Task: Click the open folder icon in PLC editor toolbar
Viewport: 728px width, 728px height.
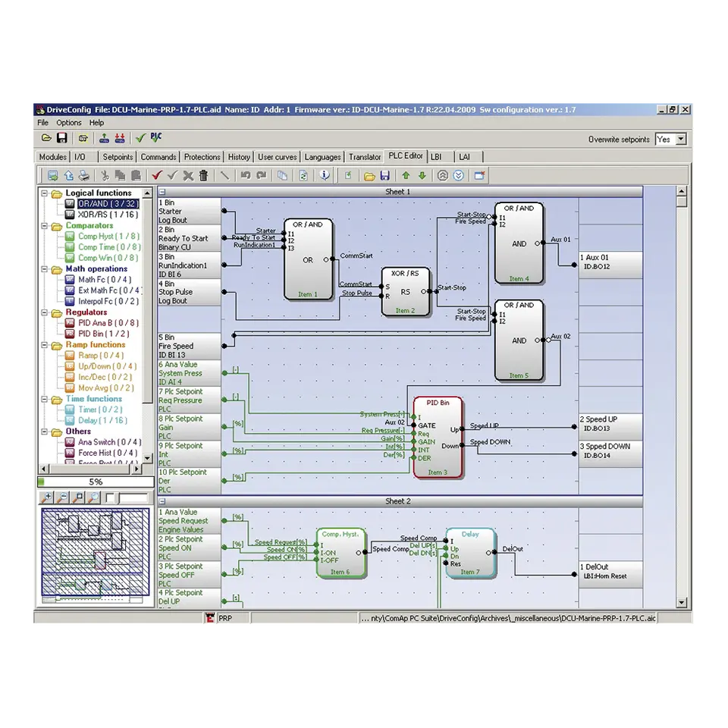Action: pyautogui.click(x=369, y=175)
